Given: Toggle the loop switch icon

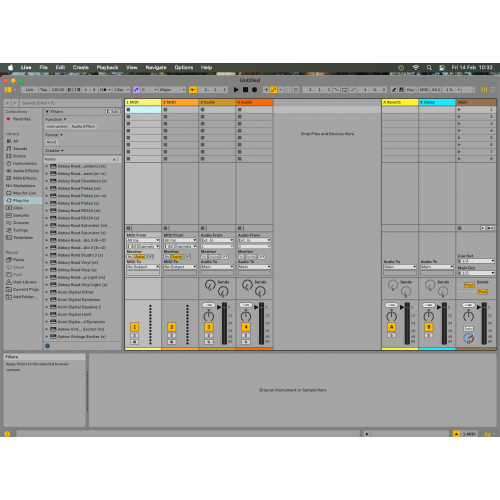Looking at the screenshot, I should click(x=345, y=90).
